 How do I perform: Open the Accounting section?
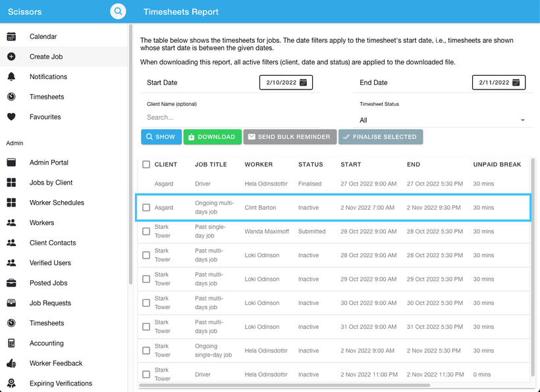(x=46, y=343)
